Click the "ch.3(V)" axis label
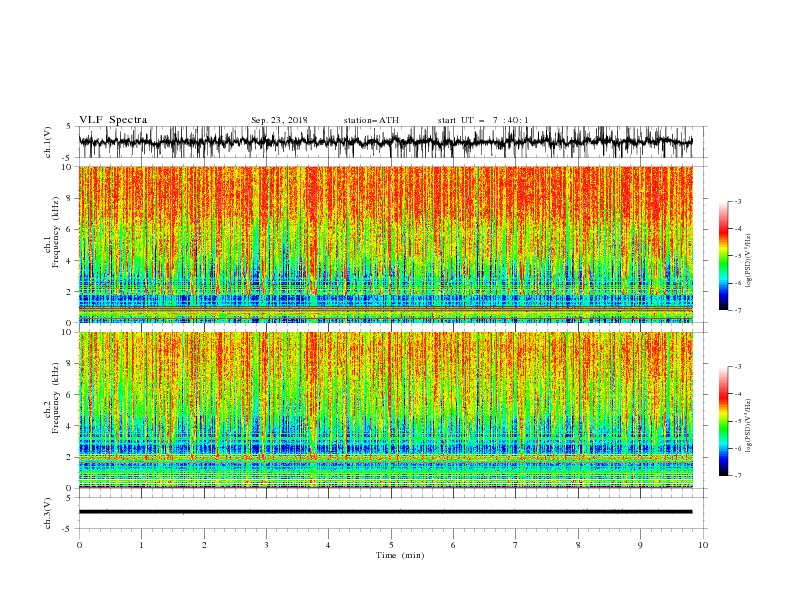The width and height of the screenshot is (792, 612). 48,513
